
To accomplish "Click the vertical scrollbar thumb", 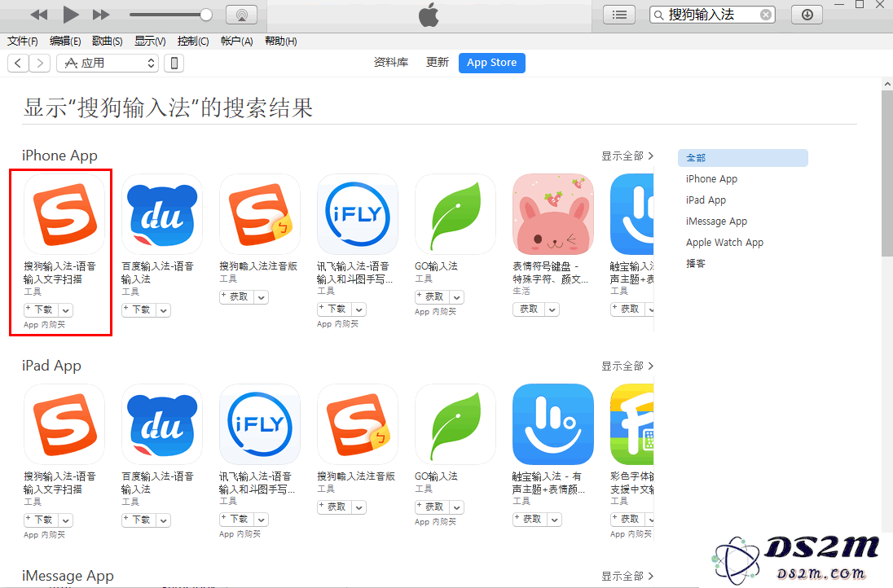I will point(887,173).
